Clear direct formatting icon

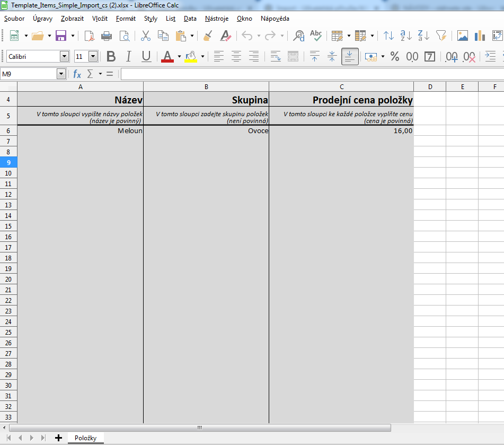click(225, 36)
